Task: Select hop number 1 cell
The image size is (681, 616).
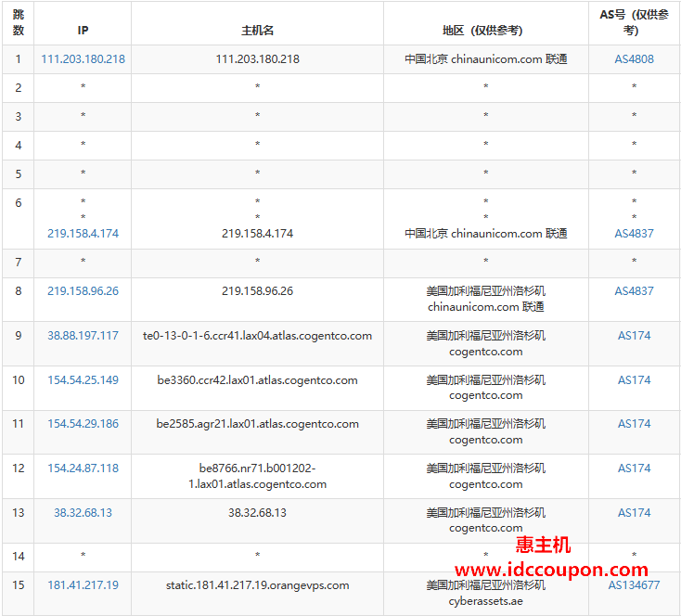Action: 19,59
